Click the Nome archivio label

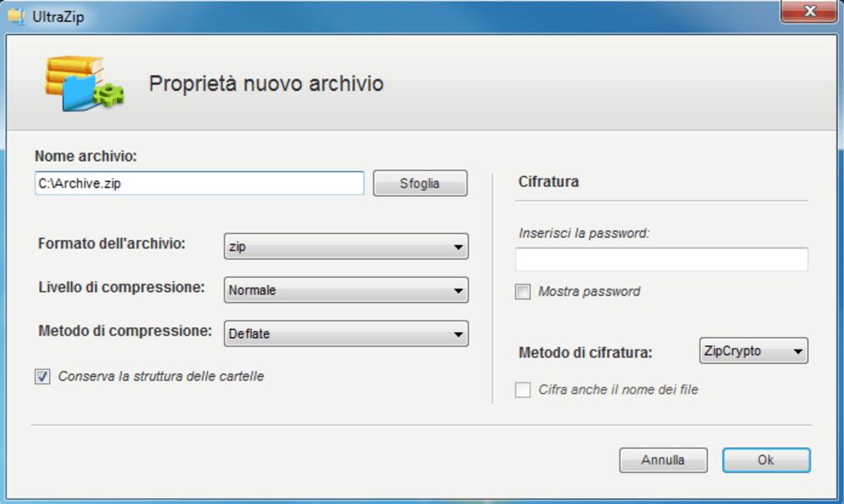pos(86,157)
